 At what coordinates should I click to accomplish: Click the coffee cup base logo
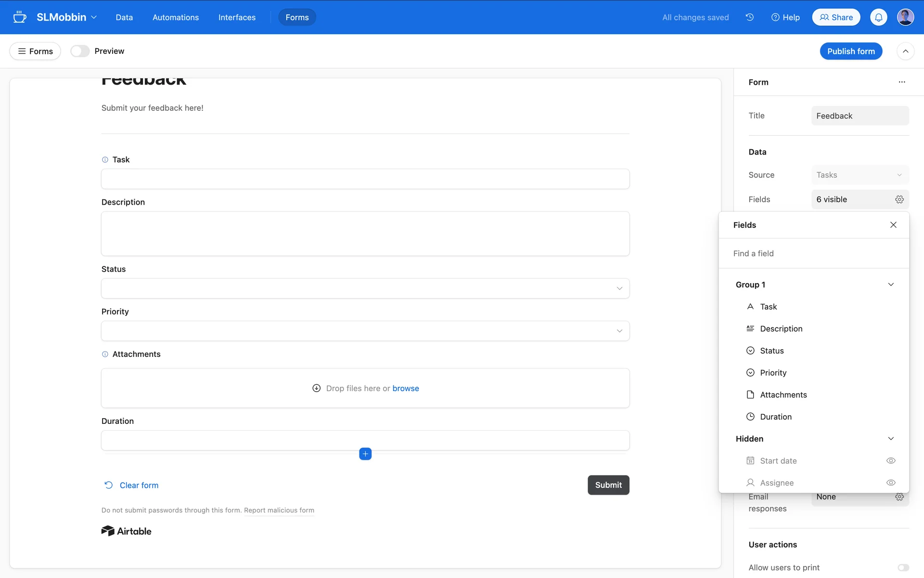20,17
